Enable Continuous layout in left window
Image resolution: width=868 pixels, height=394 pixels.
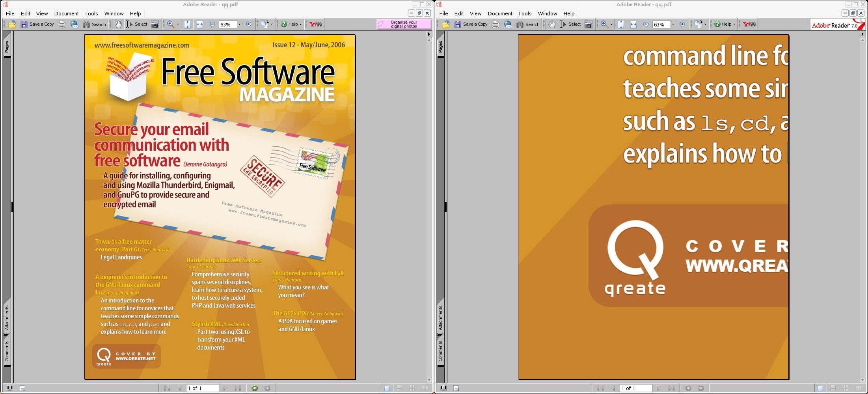[399, 388]
